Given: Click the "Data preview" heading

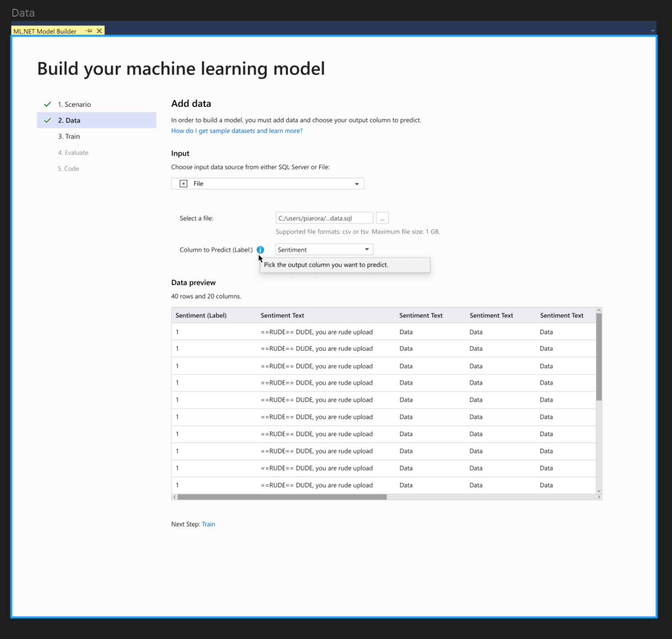Looking at the screenshot, I should (193, 282).
